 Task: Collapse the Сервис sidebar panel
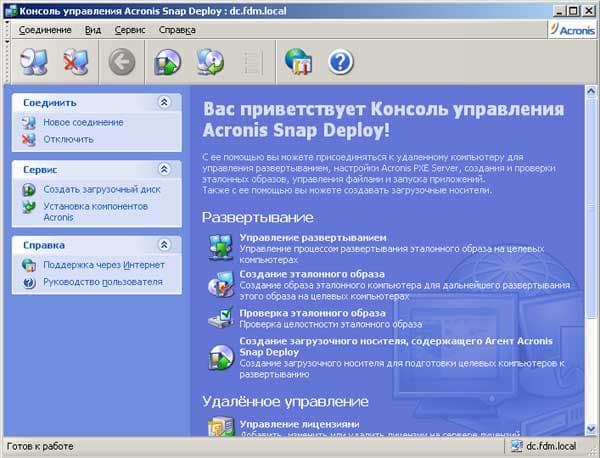pos(164,169)
